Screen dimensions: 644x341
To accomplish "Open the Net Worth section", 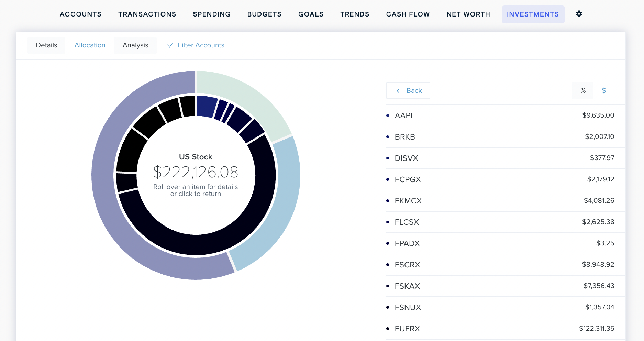I will [468, 14].
